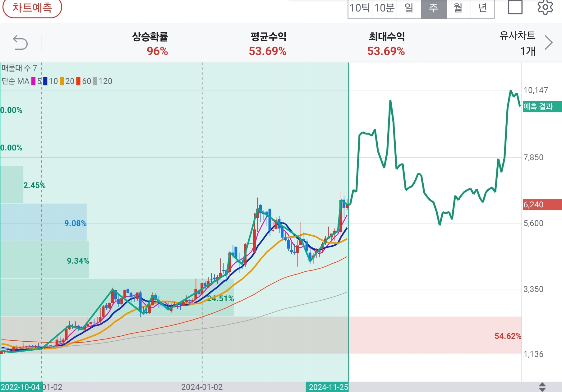
Task: Tap the price-axis up/down scale arrows
Action: tap(542, 387)
